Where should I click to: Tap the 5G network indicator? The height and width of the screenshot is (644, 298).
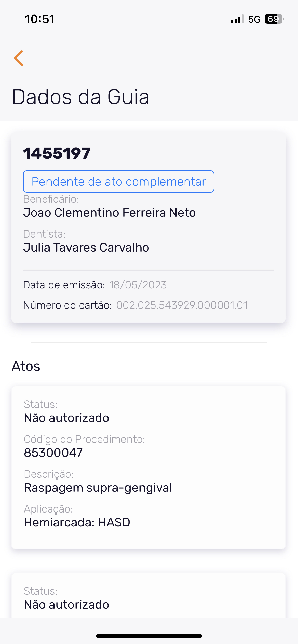click(x=254, y=19)
